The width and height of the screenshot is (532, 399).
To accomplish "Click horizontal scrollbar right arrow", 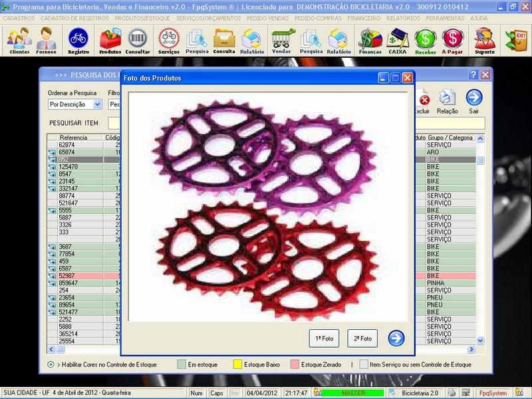I will click(x=471, y=349).
